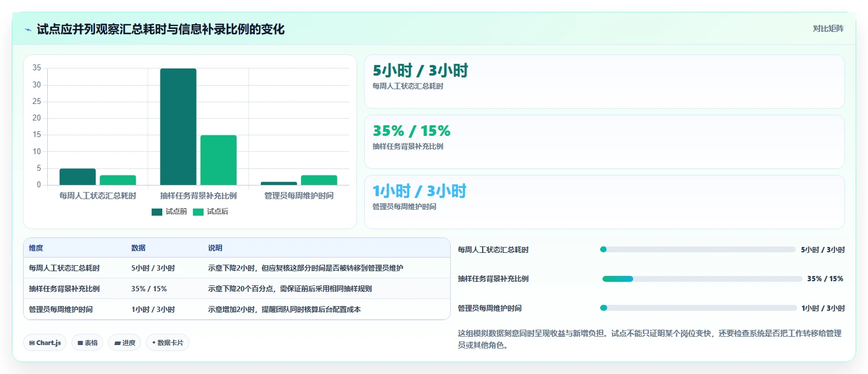This screenshot has height=374, width=868.
Task: Toggle the 试点前 legend entry
Action: (169, 212)
